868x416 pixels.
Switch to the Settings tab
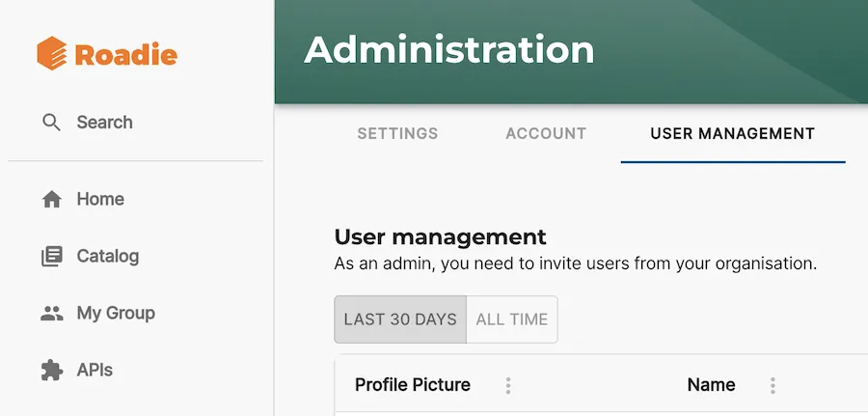(397, 133)
